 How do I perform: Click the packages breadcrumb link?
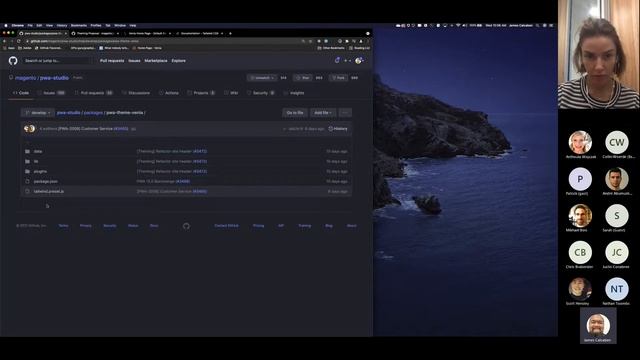tap(93, 113)
